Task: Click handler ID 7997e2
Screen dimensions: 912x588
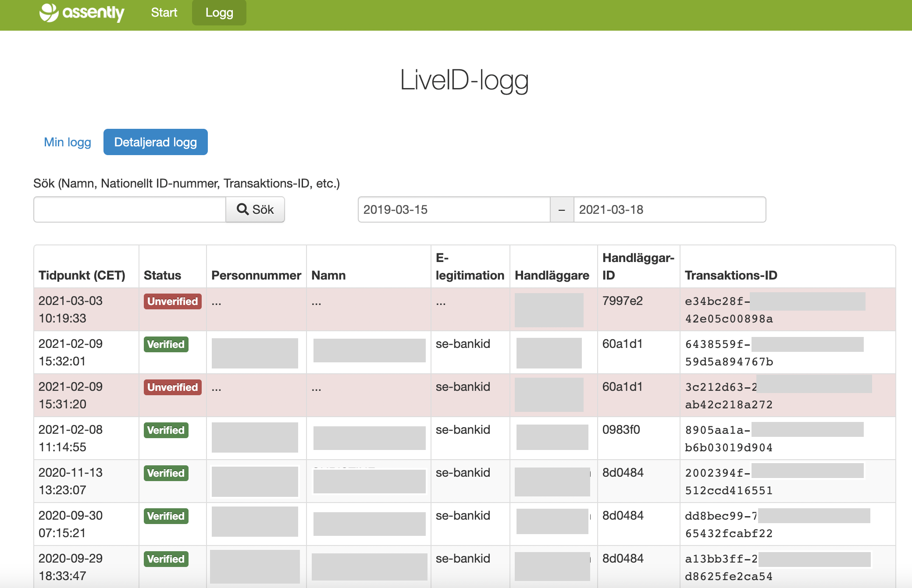Action: tap(623, 301)
